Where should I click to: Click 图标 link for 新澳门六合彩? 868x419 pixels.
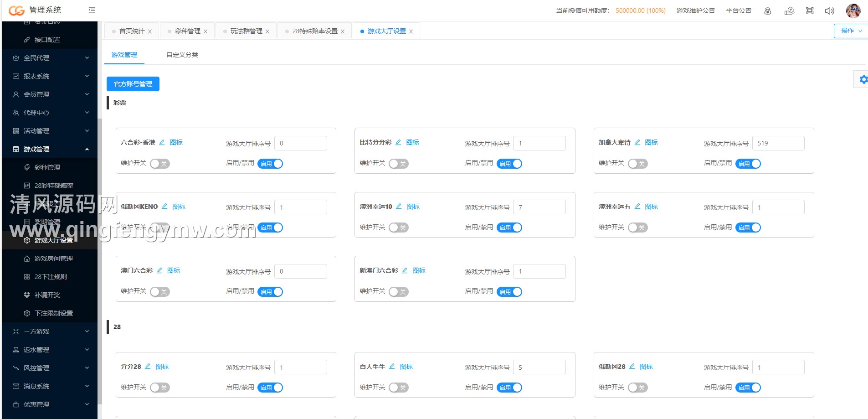pyautogui.click(x=419, y=270)
